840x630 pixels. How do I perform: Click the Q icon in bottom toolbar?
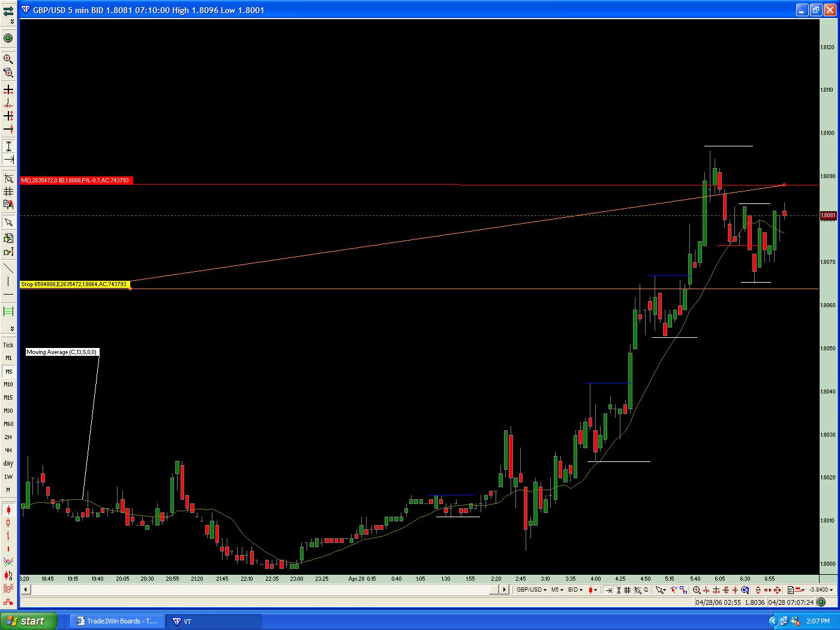pos(646,589)
